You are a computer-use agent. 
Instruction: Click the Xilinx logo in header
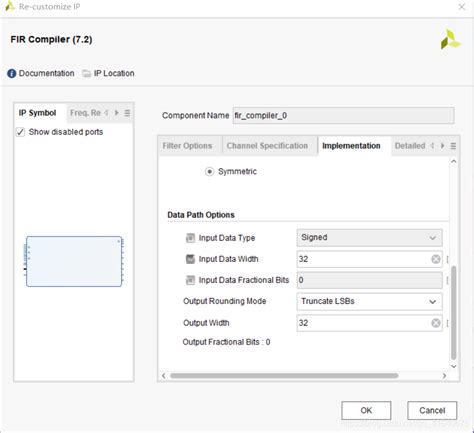pyautogui.click(x=451, y=39)
